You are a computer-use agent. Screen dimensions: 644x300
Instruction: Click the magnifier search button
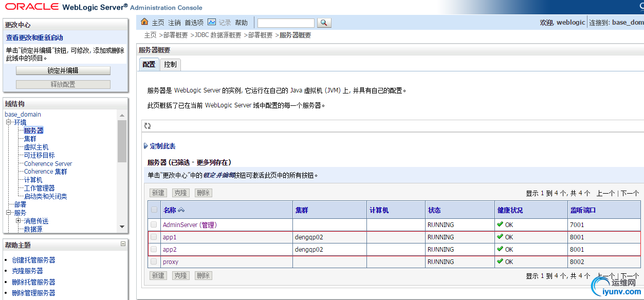point(324,23)
